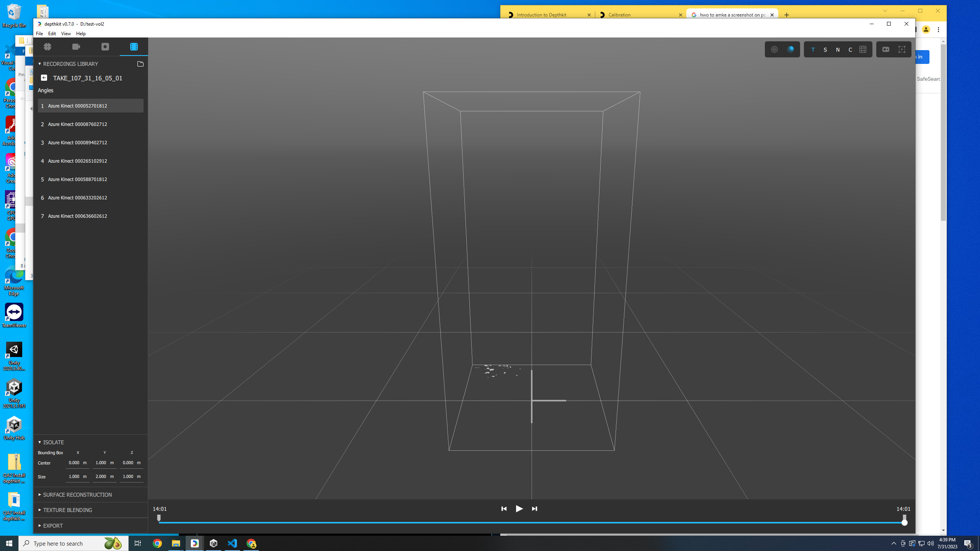Switch to point cloud view mode
The image size is (980, 551).
774,49
